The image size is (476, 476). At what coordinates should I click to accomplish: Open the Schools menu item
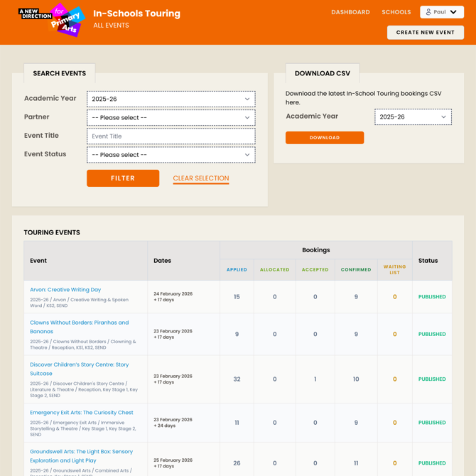(396, 12)
